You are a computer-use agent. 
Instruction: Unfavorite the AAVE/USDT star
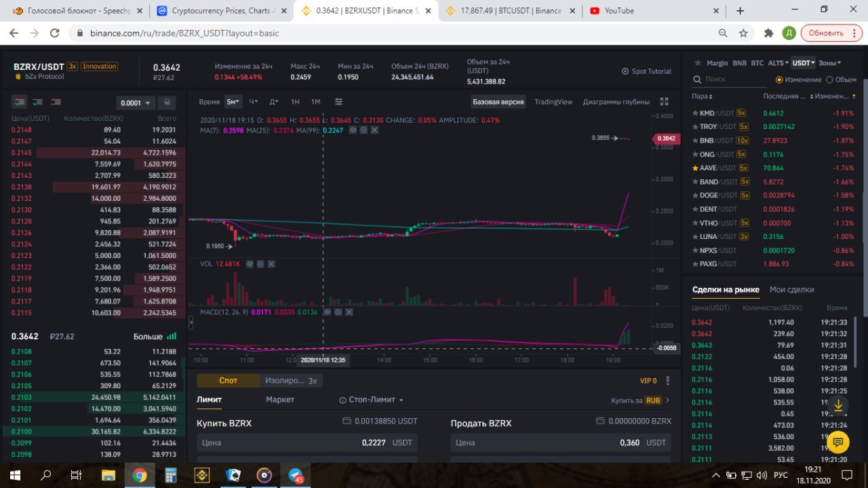coord(695,168)
